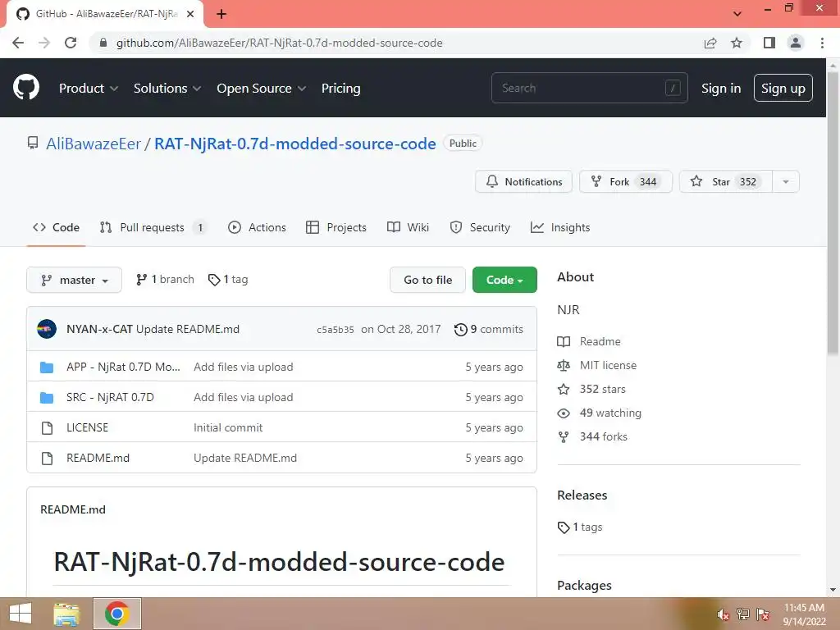This screenshot has width=840, height=630.
Task: Star the repository with the Star button
Action: (725, 181)
